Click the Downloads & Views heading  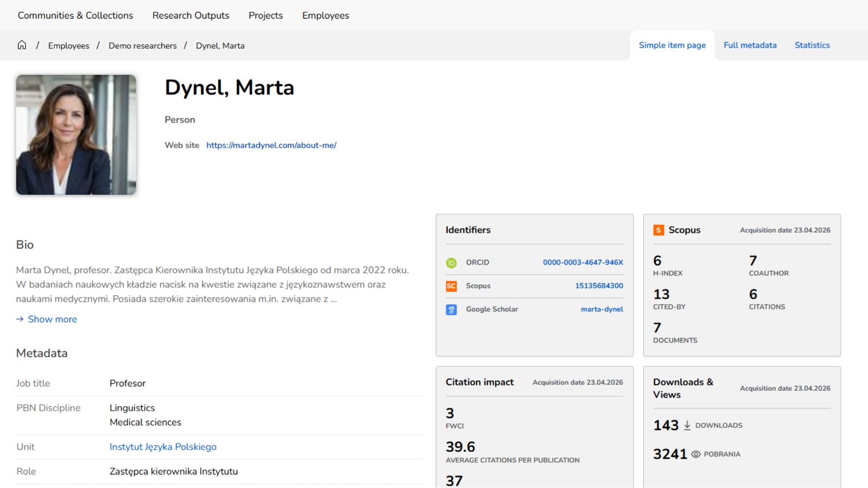[x=683, y=388]
